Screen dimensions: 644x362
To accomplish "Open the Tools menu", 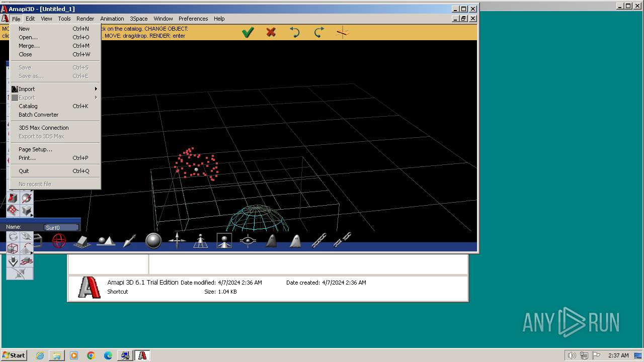I will pyautogui.click(x=64, y=19).
